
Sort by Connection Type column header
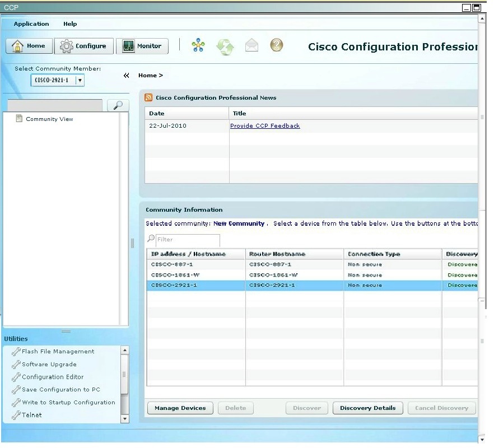pos(393,254)
